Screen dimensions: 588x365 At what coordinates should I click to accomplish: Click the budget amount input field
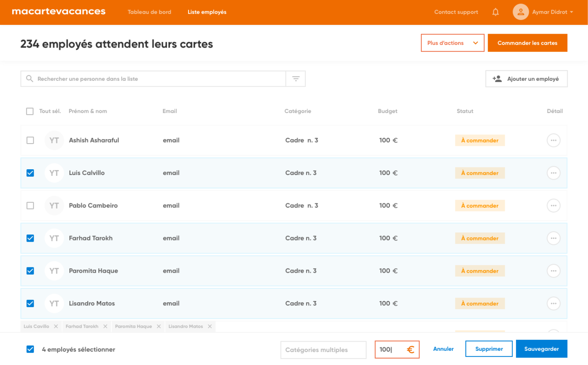click(397, 350)
